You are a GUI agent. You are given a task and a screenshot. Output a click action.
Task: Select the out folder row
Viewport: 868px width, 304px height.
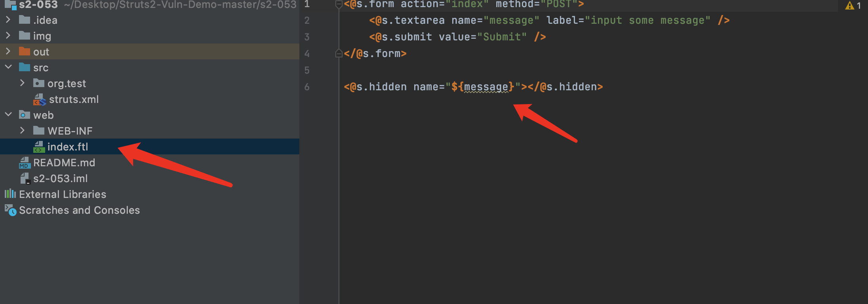click(150, 51)
